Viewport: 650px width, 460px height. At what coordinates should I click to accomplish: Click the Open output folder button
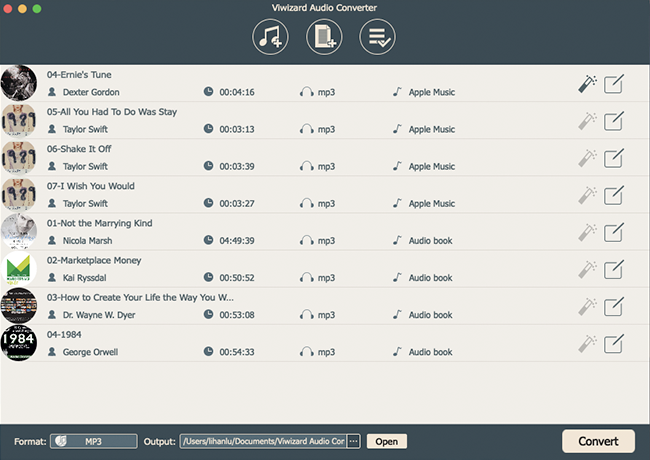click(386, 441)
